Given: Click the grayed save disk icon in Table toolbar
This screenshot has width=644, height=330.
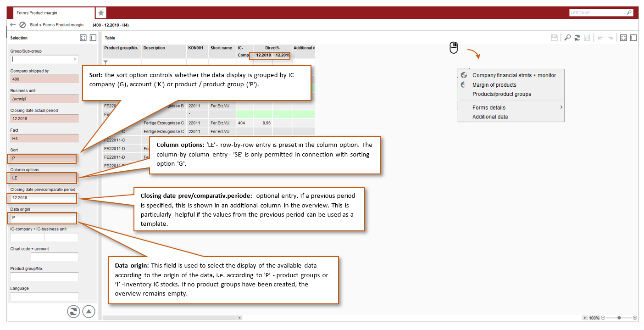Looking at the screenshot, I should [x=554, y=38].
